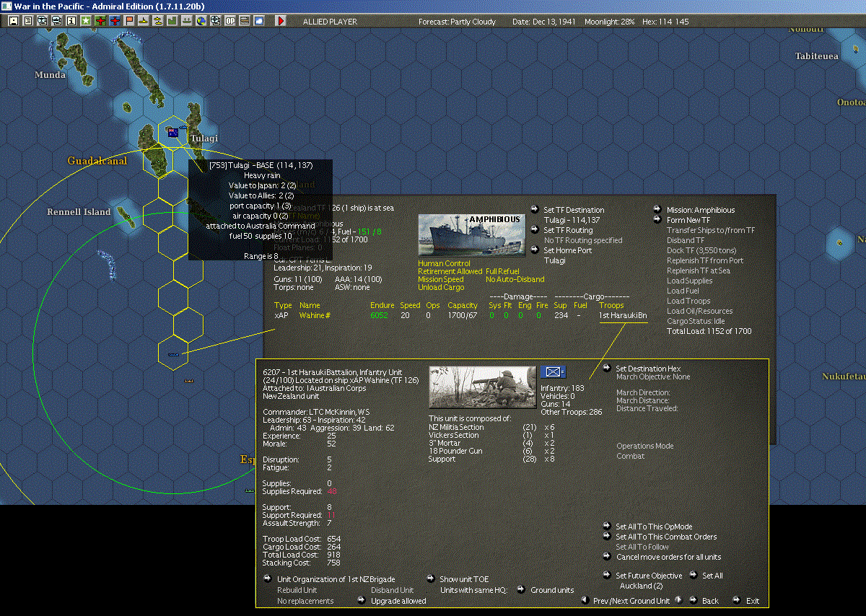Click Combat text under Operations Mode
The image size is (866, 616).
(630, 456)
